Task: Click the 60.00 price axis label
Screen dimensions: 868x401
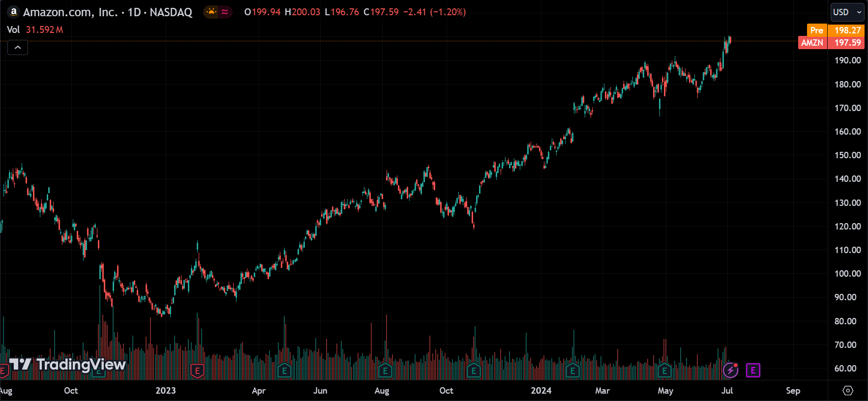Action: (845, 369)
